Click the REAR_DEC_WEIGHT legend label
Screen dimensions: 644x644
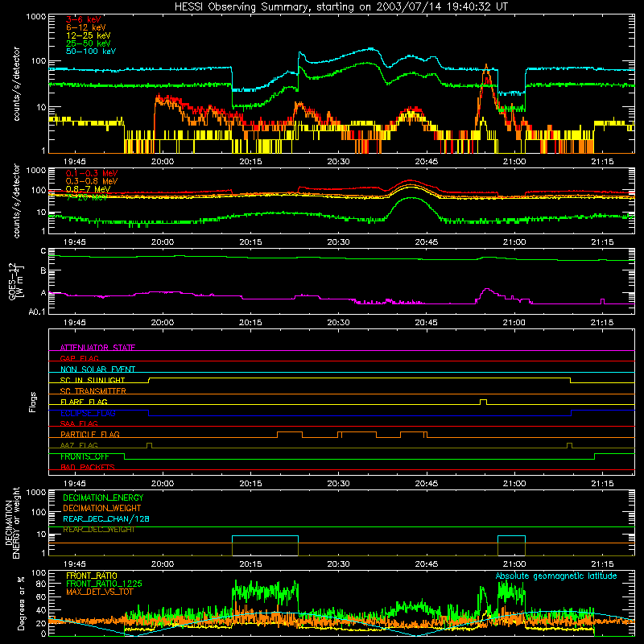click(99, 530)
